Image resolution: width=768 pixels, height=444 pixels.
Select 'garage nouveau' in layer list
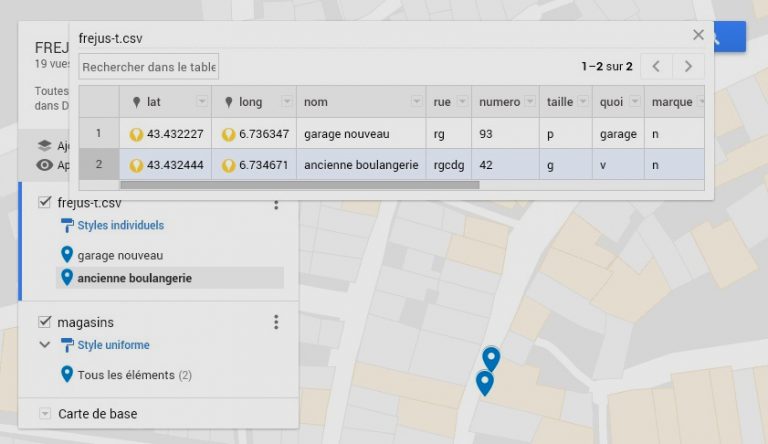pyautogui.click(x=120, y=255)
